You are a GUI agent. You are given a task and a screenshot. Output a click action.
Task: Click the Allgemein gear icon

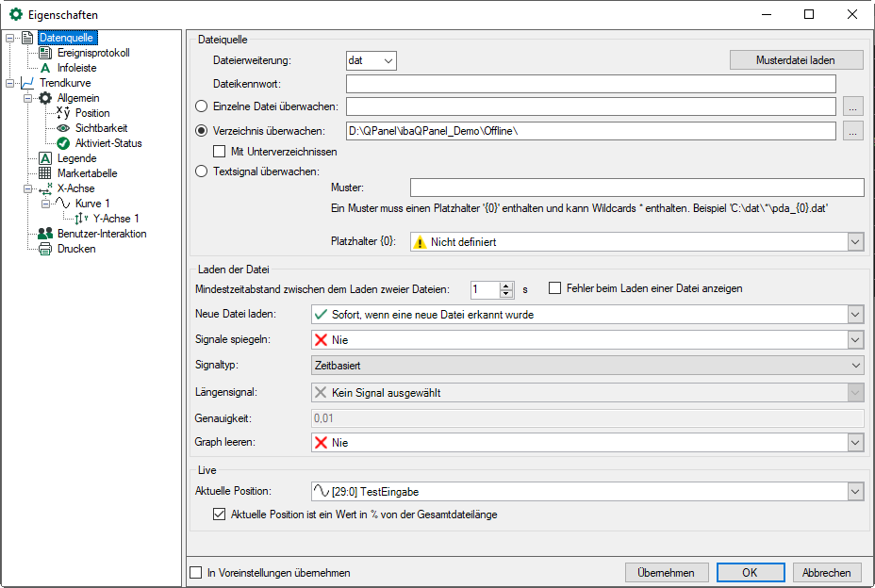(x=45, y=98)
